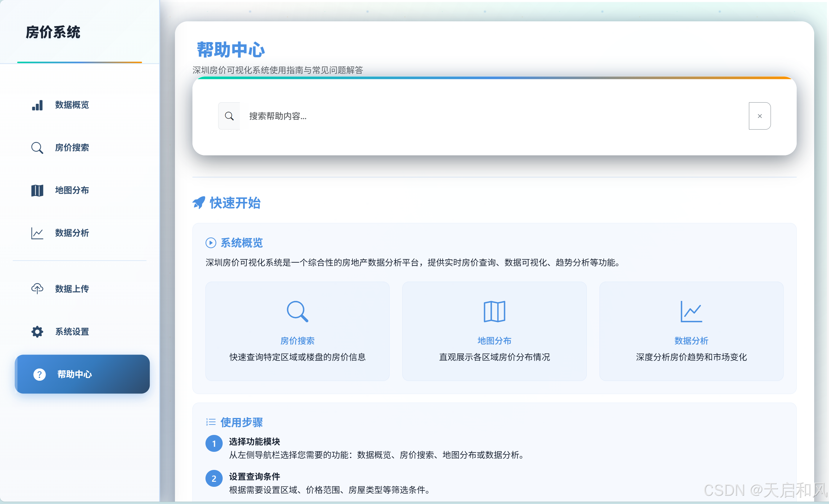Click the step 1 number badge
Viewport: 829px width, 504px height.
click(214, 444)
